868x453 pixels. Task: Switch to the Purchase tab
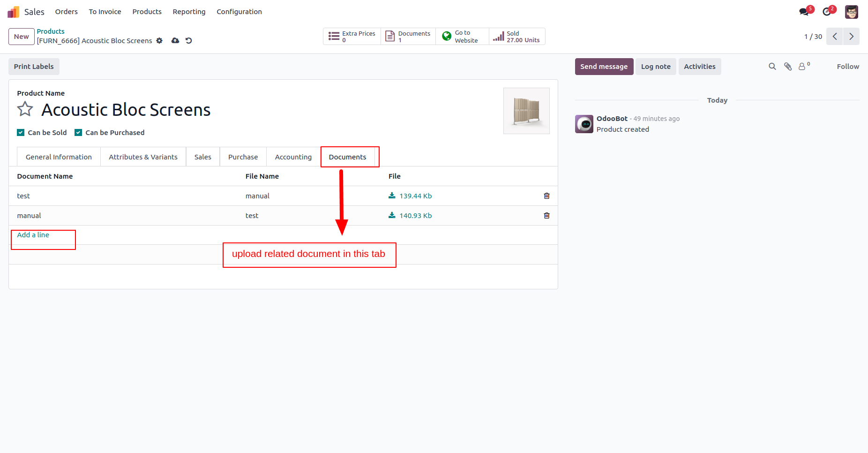tap(243, 157)
